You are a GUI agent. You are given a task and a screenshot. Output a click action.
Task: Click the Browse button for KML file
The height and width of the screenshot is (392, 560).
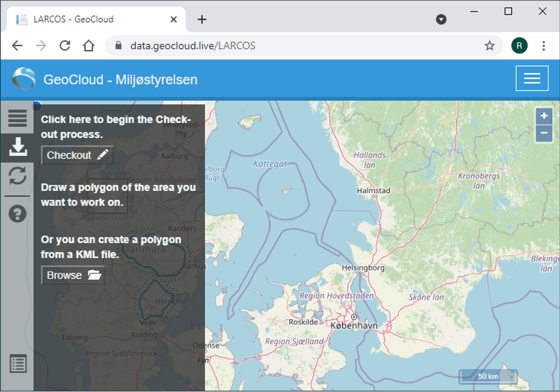(73, 275)
